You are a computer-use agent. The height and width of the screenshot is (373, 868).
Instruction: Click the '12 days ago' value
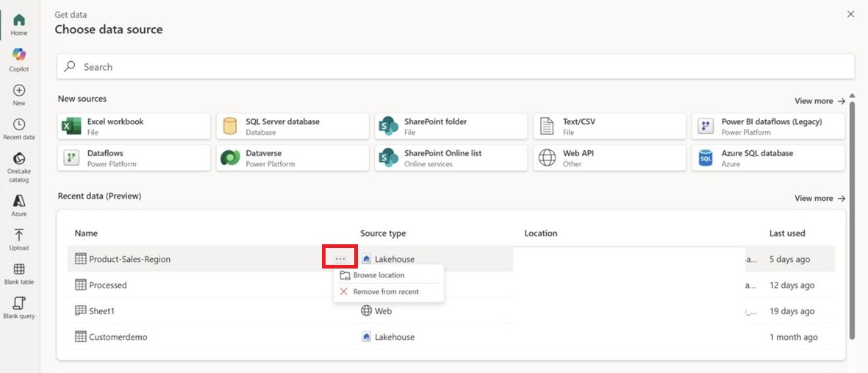click(792, 285)
